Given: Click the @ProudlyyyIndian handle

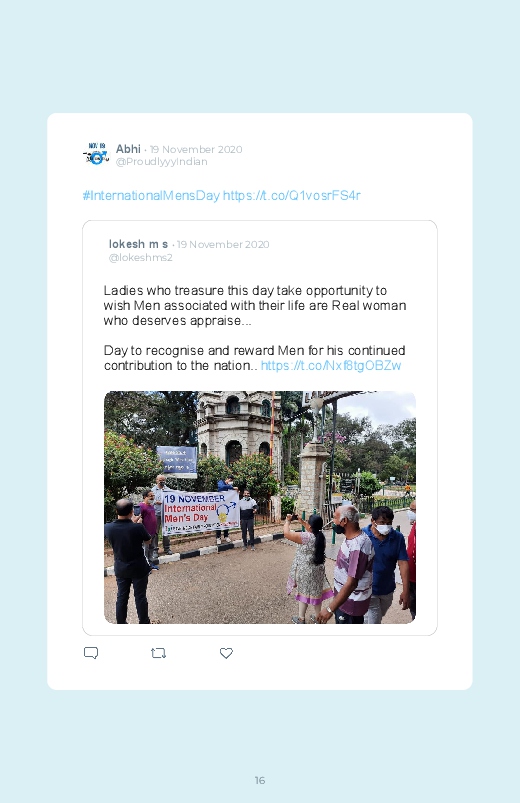Looking at the screenshot, I should click(x=161, y=162).
